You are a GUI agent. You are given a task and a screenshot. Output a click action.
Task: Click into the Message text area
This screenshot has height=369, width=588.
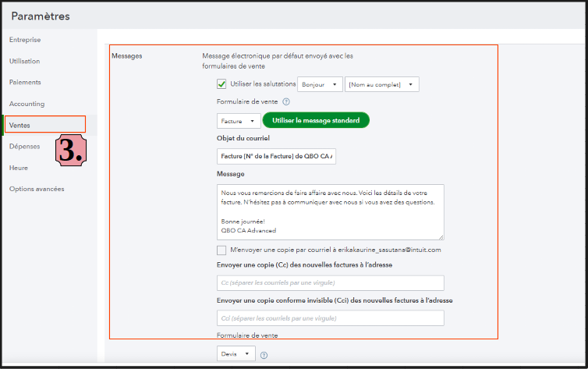pos(330,211)
